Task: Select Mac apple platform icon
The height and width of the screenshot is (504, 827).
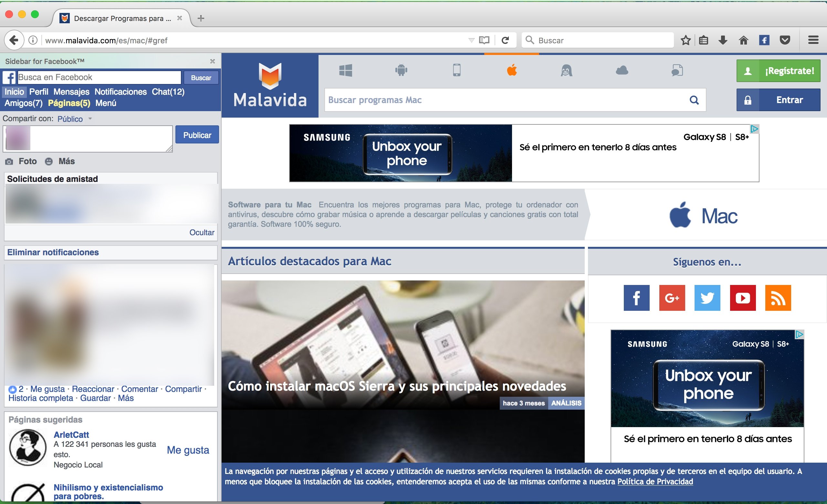Action: (x=512, y=70)
